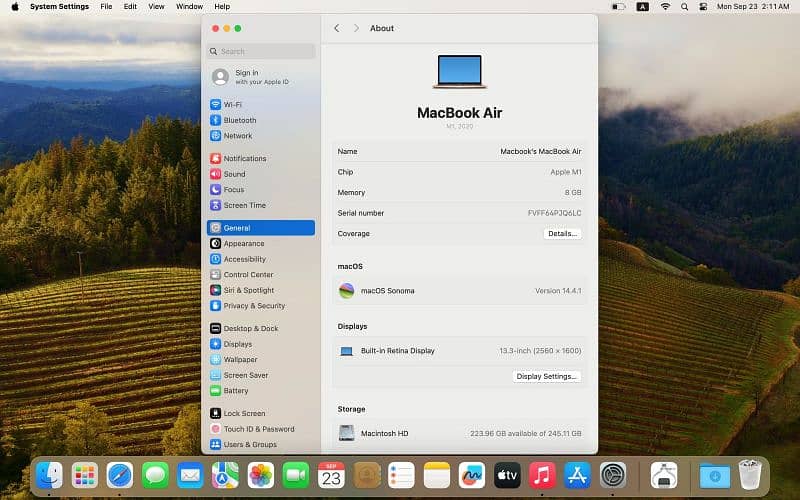Open Wi-Fi settings in sidebar

click(232, 105)
